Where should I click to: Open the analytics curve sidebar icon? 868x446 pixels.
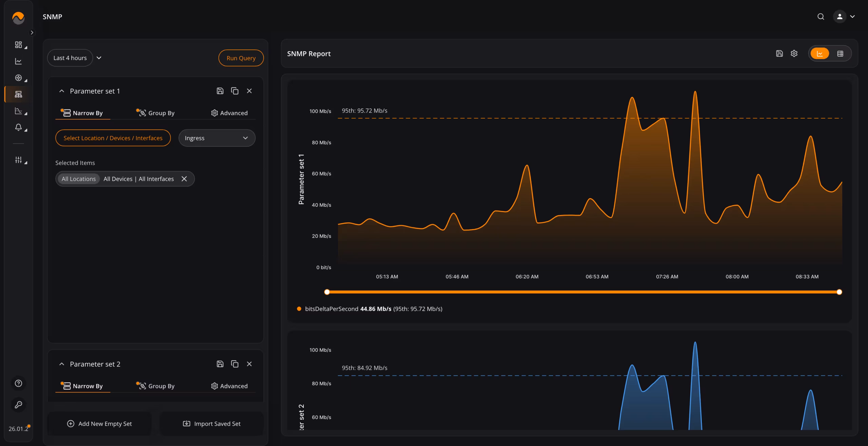click(x=18, y=111)
